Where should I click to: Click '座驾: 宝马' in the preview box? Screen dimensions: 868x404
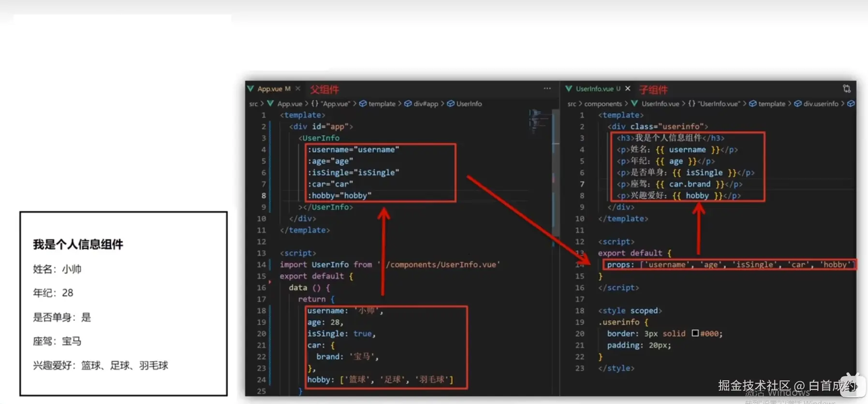[x=57, y=341]
